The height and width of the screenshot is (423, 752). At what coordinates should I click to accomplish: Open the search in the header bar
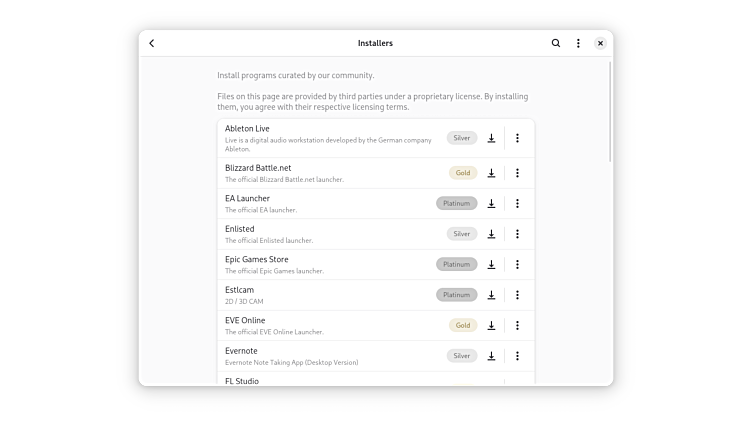556,43
